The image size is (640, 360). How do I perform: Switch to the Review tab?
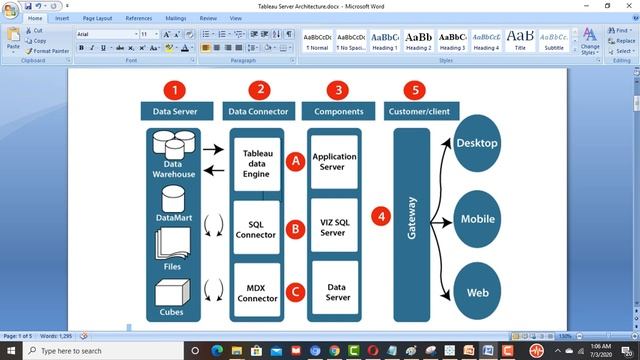208,18
